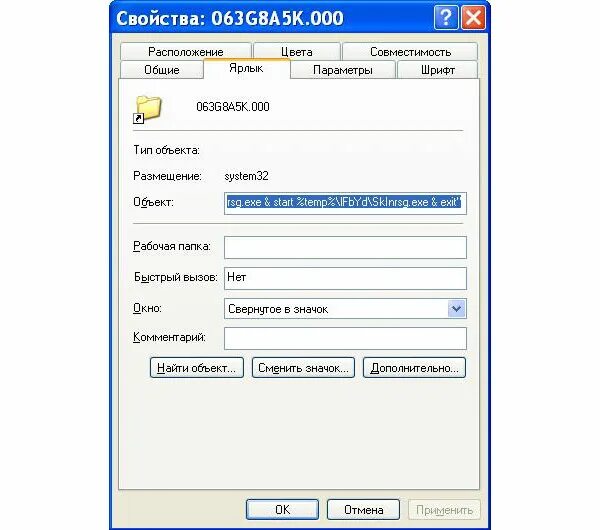This screenshot has width=600, height=530.
Task: Click the Дополнительно button
Action: pyautogui.click(x=414, y=368)
